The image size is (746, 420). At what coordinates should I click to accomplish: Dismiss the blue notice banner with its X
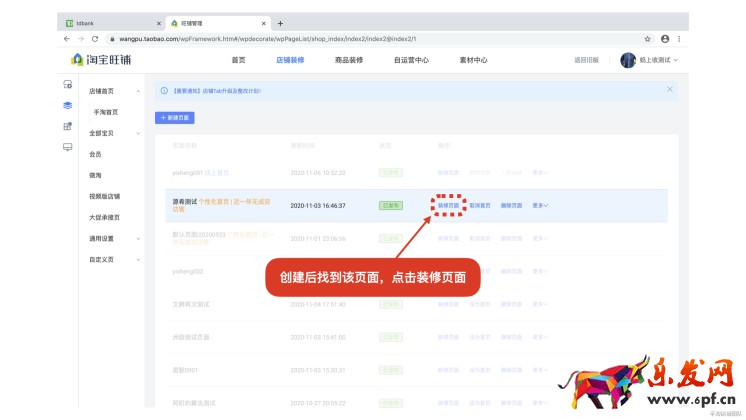(x=670, y=89)
